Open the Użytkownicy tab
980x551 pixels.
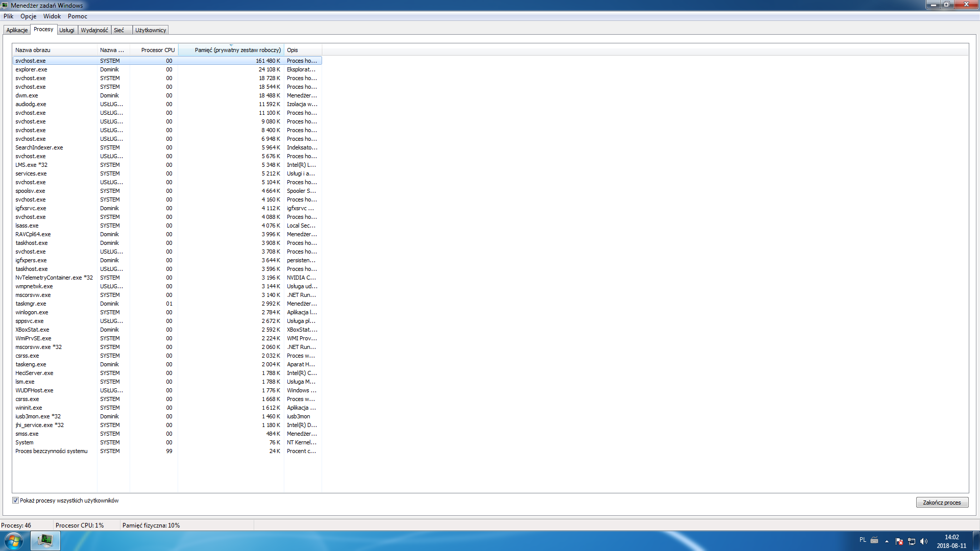(x=151, y=30)
